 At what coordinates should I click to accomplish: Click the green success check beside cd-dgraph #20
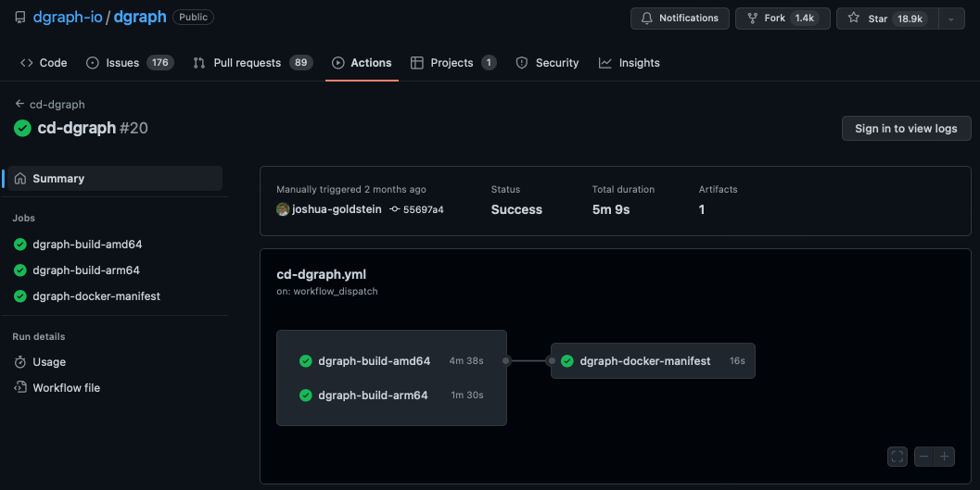click(22, 128)
